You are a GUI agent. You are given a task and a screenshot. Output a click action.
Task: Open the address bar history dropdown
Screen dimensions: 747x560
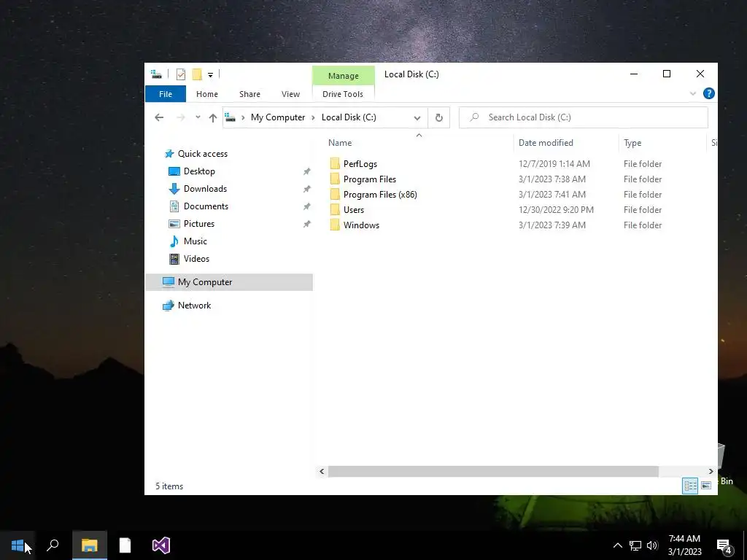coord(417,117)
